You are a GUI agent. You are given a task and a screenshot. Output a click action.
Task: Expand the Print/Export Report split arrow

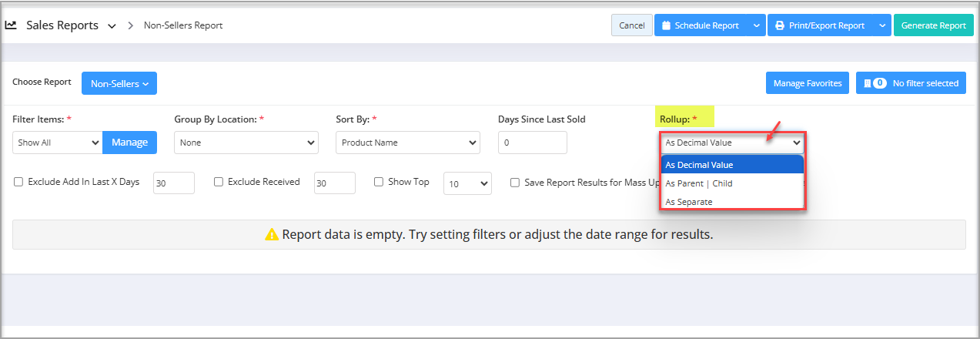click(x=881, y=25)
